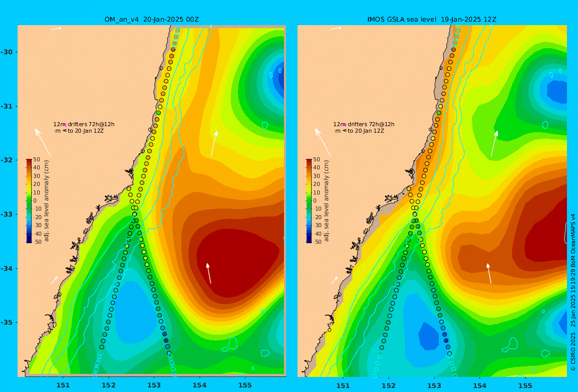The width and height of the screenshot is (578, 392).
Task: Click right colorbar title "adj. sea level anomaly (cm)"
Action: 326,201
